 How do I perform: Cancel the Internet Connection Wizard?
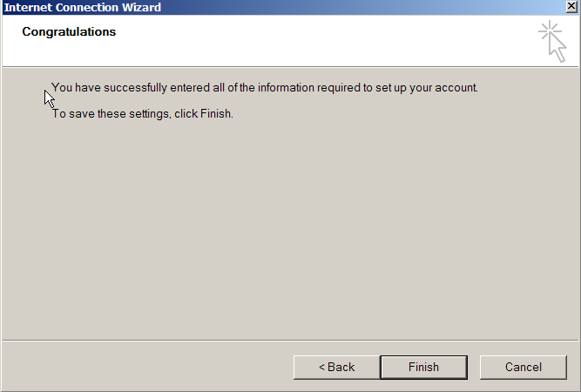(524, 368)
